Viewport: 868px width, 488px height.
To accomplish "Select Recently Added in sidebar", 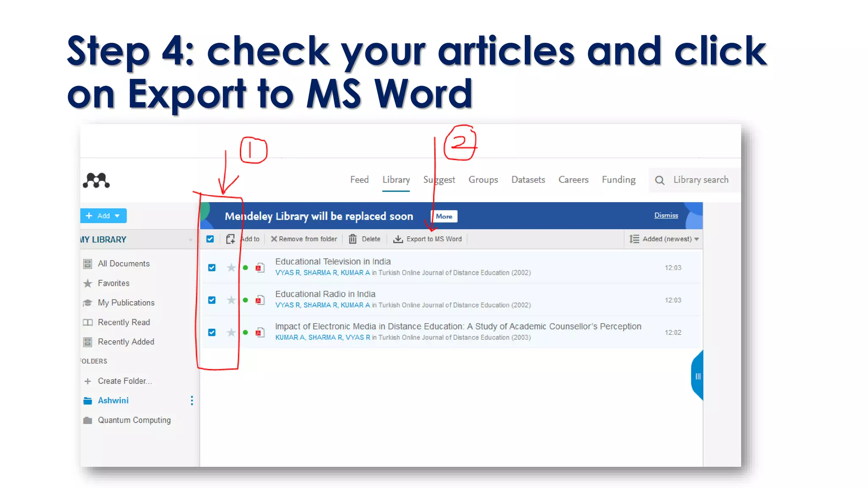I will 126,341.
